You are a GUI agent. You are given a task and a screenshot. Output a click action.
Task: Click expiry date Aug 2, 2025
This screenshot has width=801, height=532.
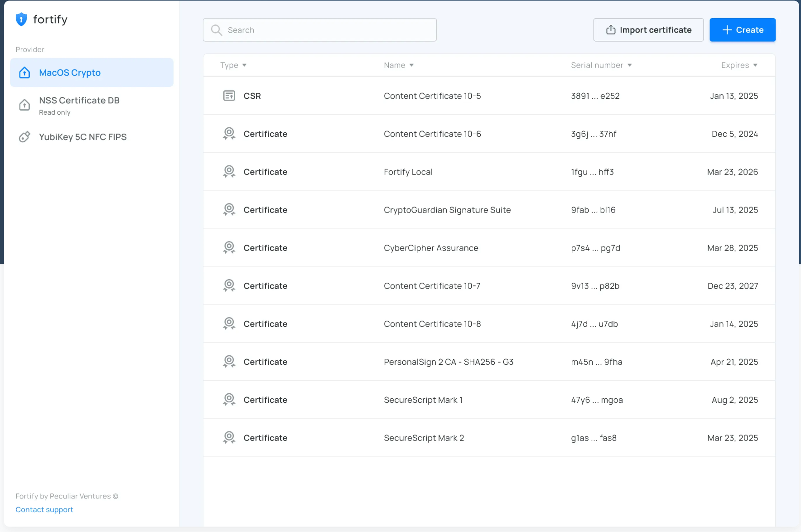click(x=735, y=401)
